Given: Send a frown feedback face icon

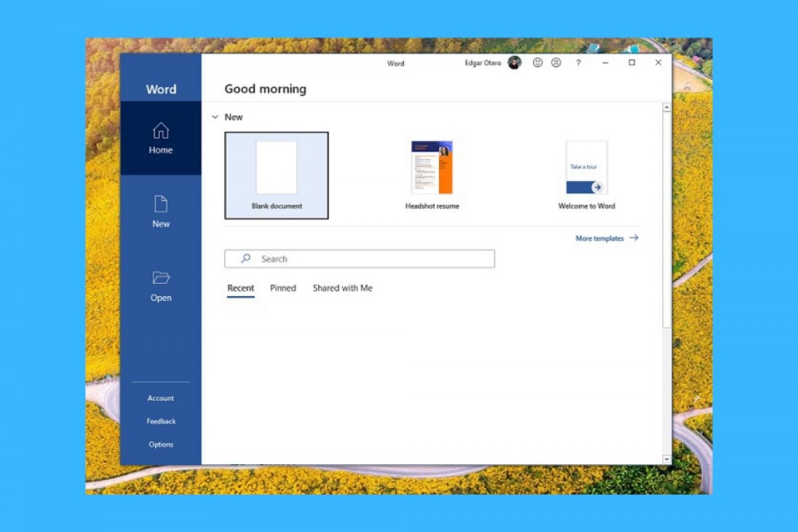Looking at the screenshot, I should coord(556,63).
